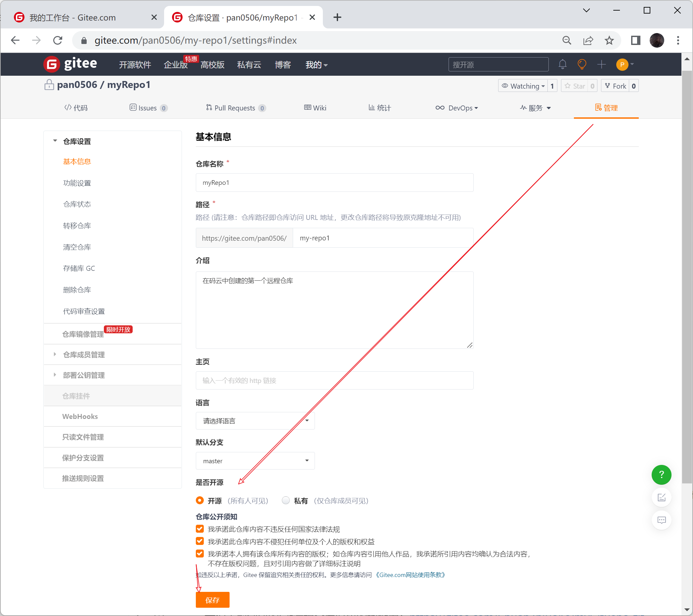This screenshot has height=616, width=693.
Task: Open the master default branch dropdown
Action: click(x=255, y=461)
